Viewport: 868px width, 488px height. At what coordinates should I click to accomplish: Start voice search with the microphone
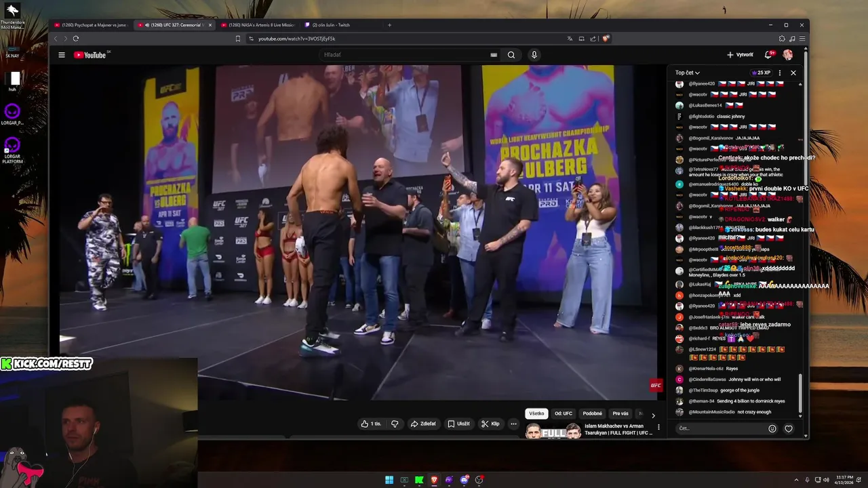point(534,55)
